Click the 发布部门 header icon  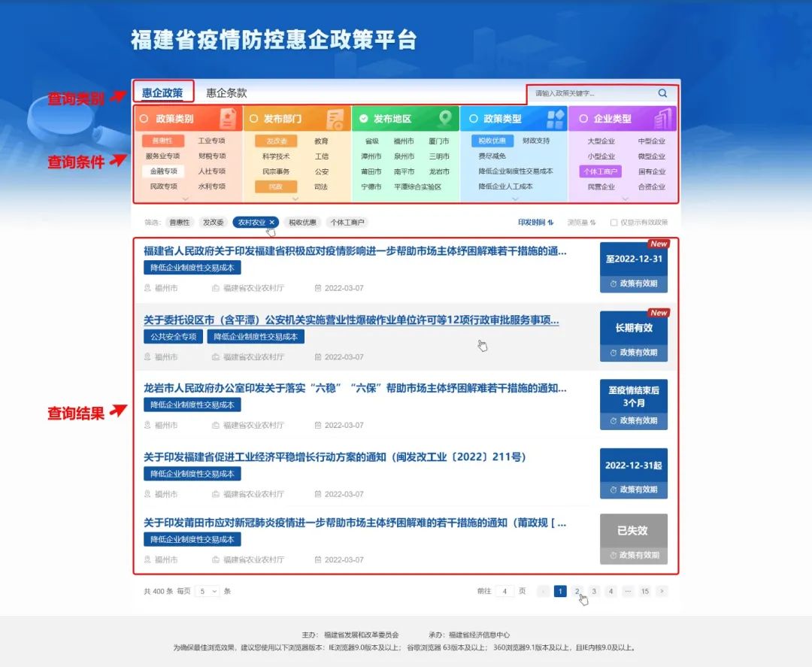(335, 119)
